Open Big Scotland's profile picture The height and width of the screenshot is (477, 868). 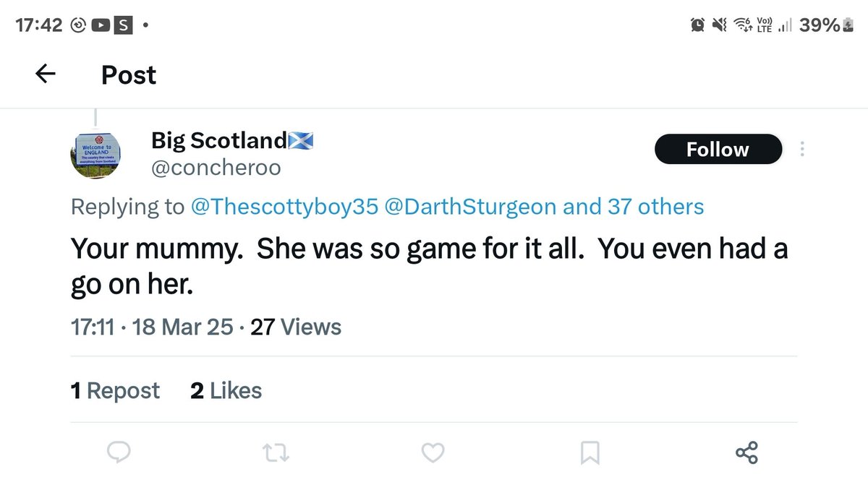coord(96,155)
